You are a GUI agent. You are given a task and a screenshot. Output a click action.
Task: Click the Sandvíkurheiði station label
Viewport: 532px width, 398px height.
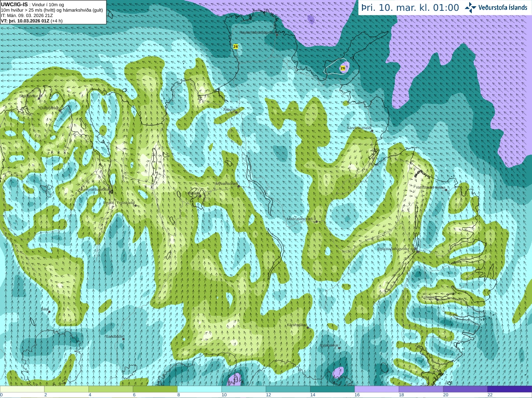(359, 128)
